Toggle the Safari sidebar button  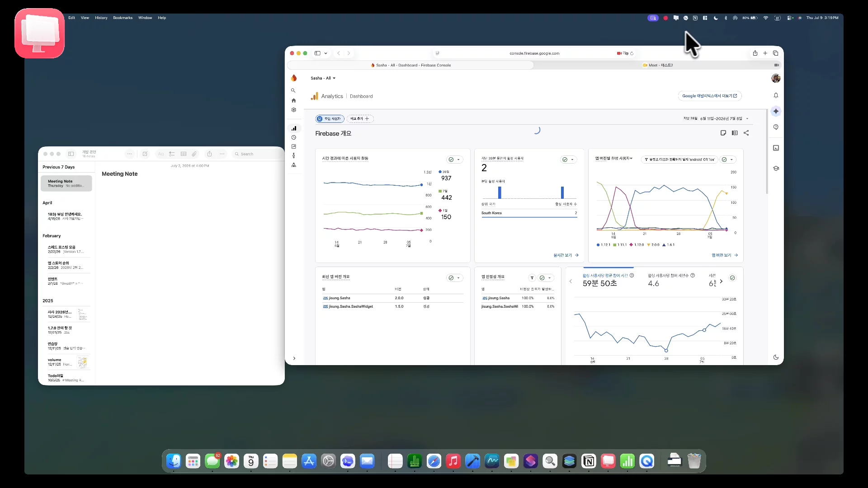pos(317,53)
